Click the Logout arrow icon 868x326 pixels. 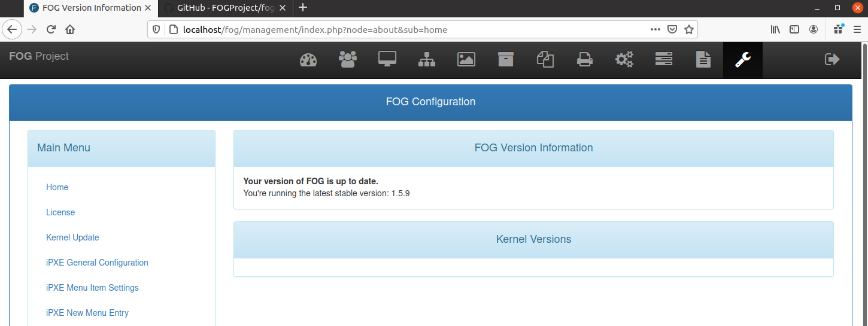coord(832,59)
